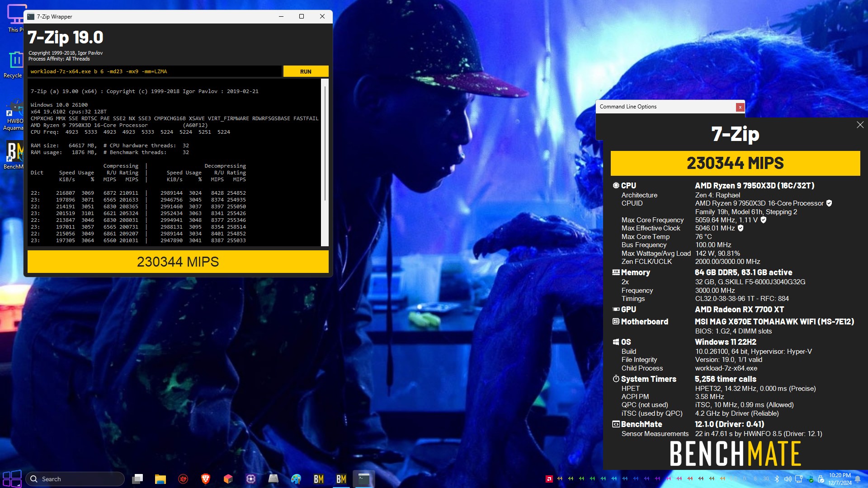The image size is (868, 488).
Task: Click the shield icon next to Max Effective Clock
Action: [741, 228]
